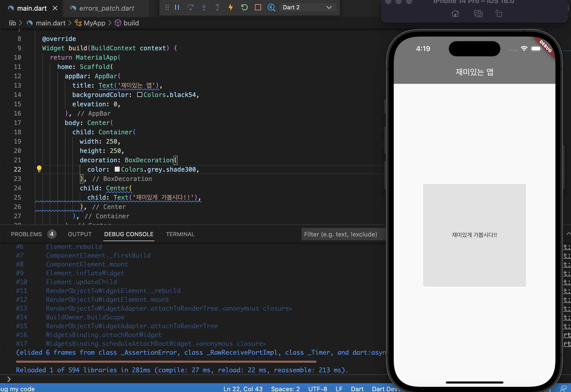
Task: Click the Step Into debug arrow
Action: click(204, 7)
